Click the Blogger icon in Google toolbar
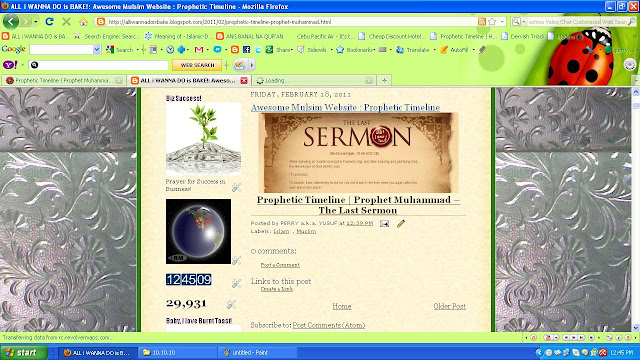 (x=235, y=50)
